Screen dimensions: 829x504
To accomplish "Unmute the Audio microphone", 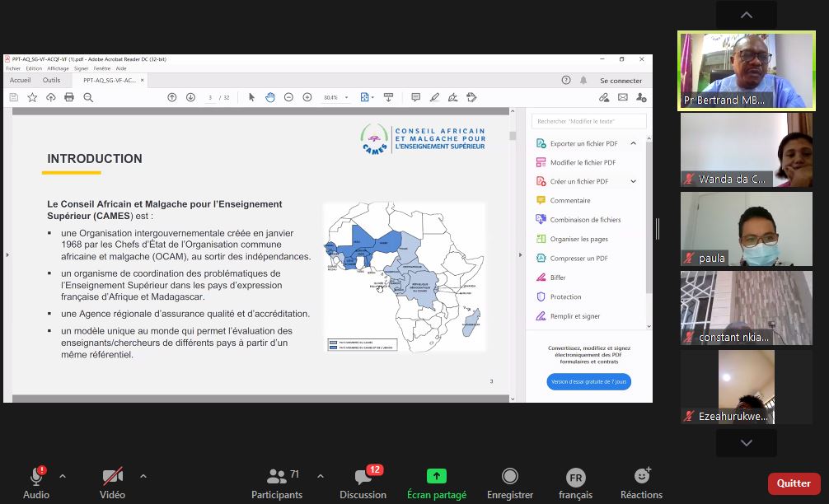I will [x=36, y=476].
